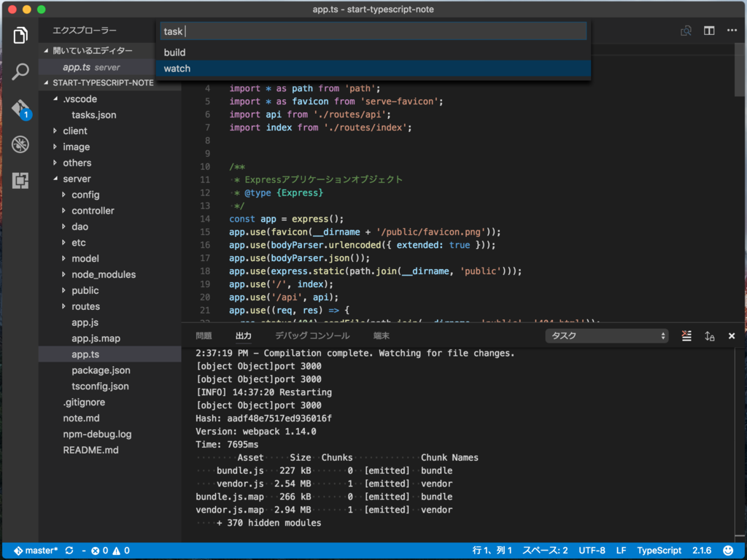This screenshot has height=560, width=747.
Task: Click into the task command input field
Action: pos(373,31)
